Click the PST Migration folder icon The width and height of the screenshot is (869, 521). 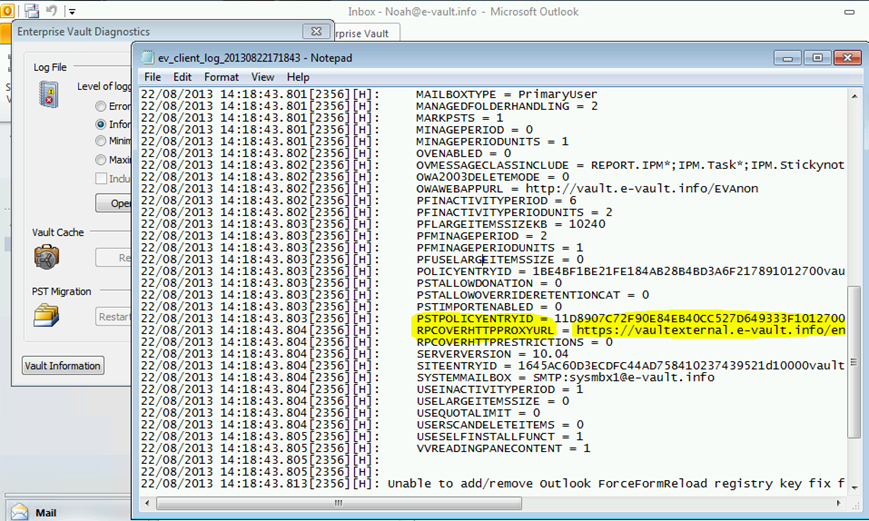pos(46,316)
